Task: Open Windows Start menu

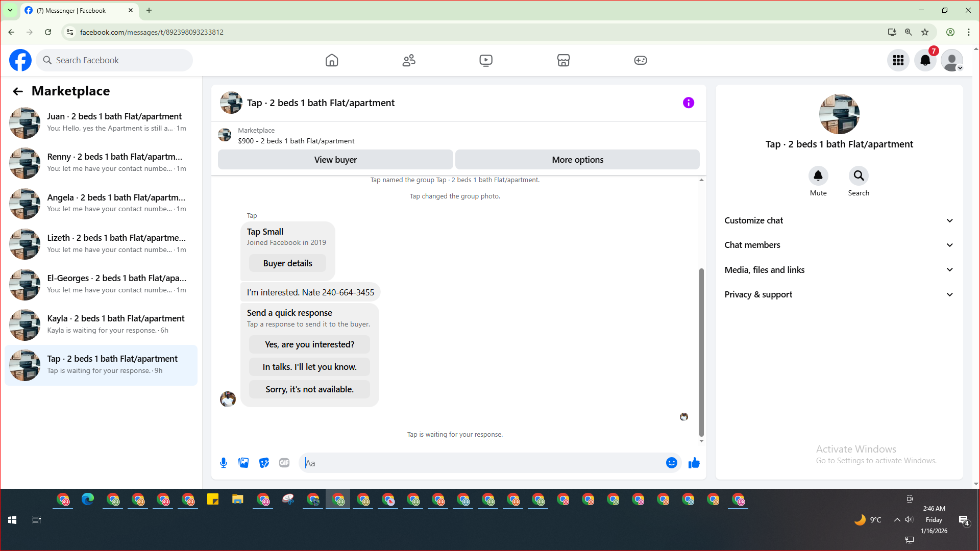Action: tap(12, 520)
